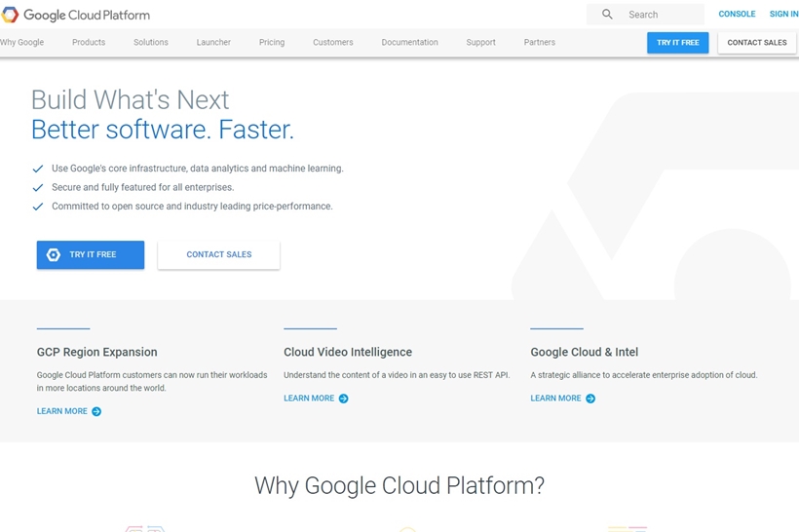Open the Console link

point(737,15)
